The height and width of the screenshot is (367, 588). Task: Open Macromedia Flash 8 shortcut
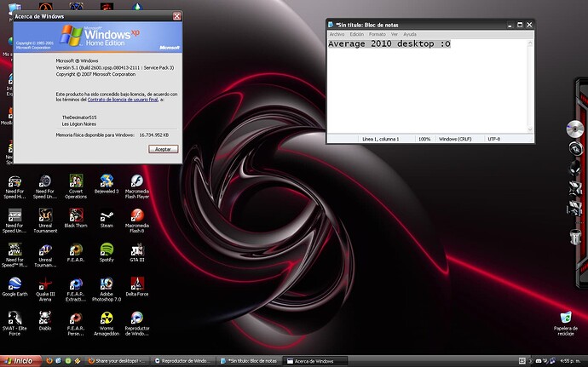136,215
